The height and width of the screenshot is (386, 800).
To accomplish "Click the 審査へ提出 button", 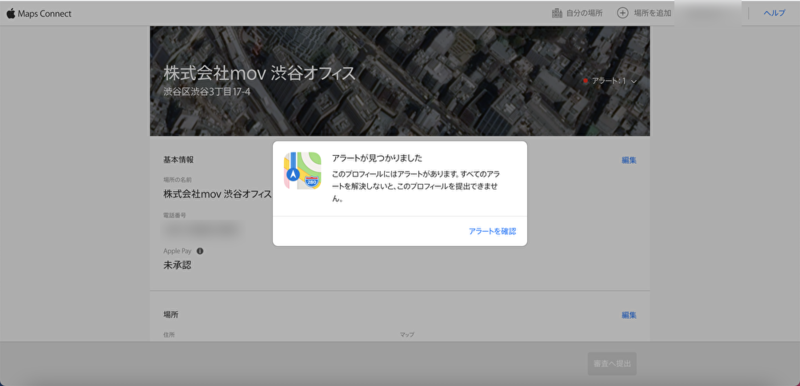I will click(612, 364).
